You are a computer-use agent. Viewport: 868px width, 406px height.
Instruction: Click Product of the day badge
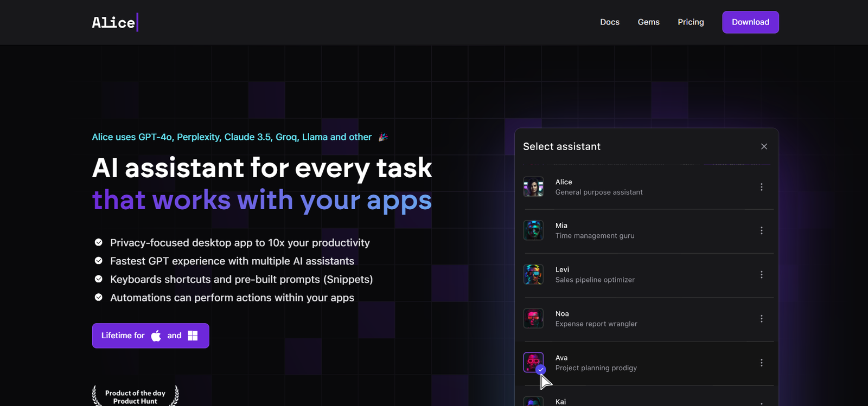tap(135, 395)
